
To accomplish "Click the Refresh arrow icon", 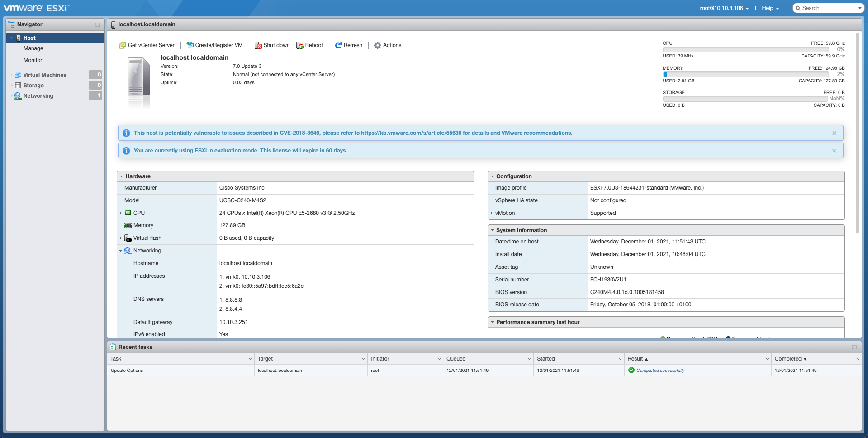I will (x=338, y=45).
